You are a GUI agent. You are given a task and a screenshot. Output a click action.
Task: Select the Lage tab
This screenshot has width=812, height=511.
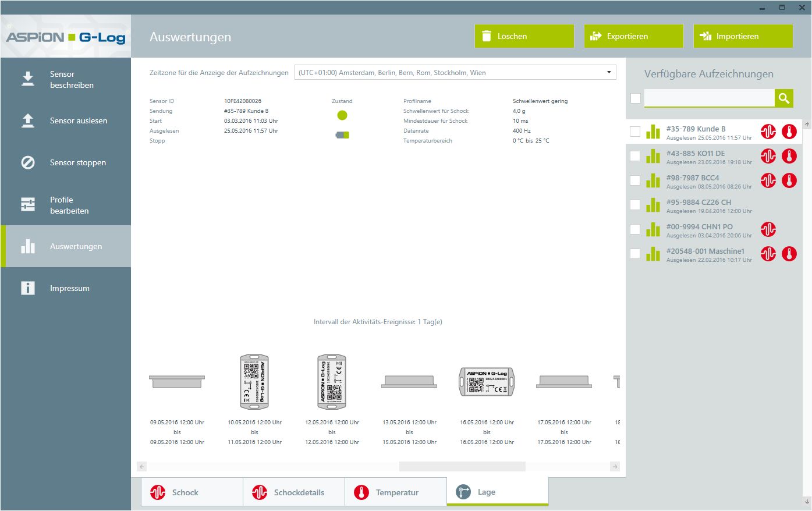[x=498, y=492]
